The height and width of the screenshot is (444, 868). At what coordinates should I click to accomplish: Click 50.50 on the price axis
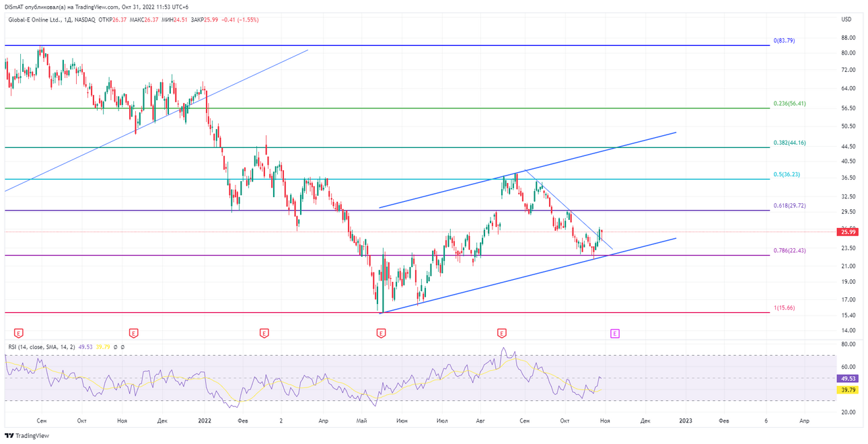[x=848, y=126]
